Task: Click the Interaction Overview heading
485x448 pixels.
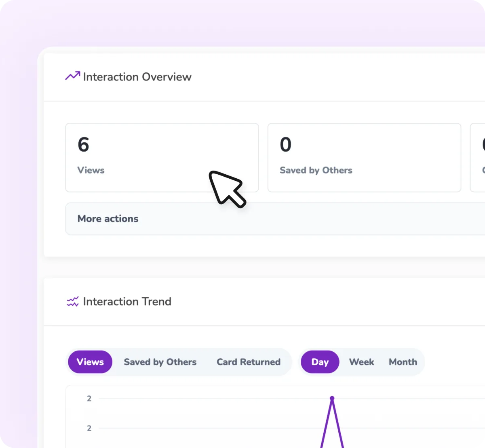Action: point(137,77)
